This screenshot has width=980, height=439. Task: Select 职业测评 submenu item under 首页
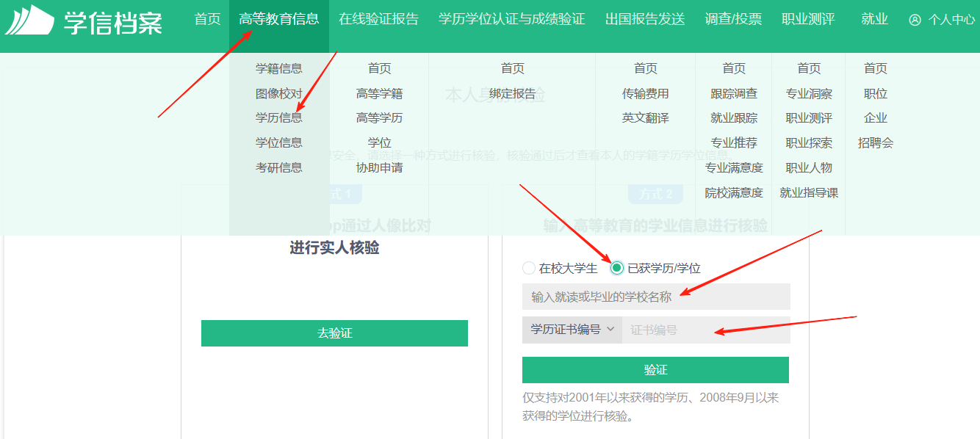click(809, 117)
